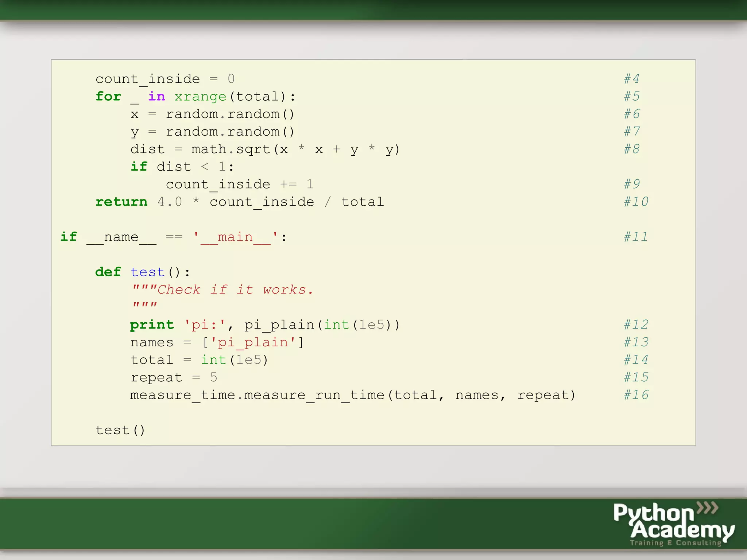The image size is (747, 560).
Task: Click the 'repeat = 5' line
Action: (x=174, y=377)
